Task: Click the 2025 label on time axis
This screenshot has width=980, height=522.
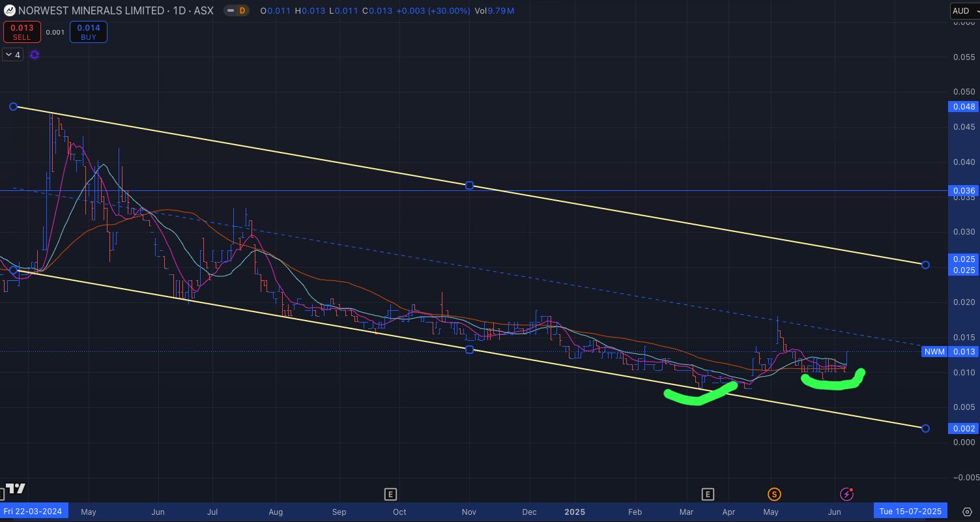Action: click(575, 512)
